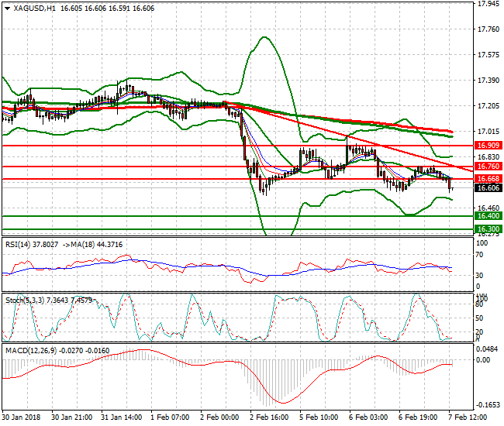Click the 6 Feb 03:00 time label
504x426 pixels.
368,417
